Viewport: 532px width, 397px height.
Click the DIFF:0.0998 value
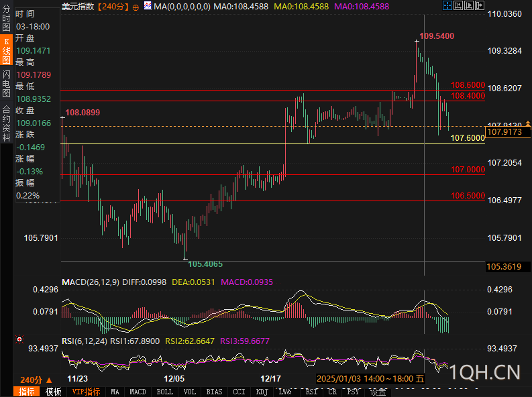point(144,282)
